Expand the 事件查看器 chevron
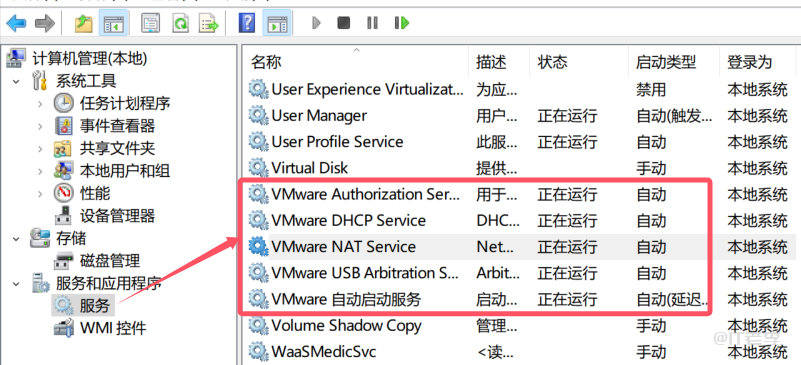The image size is (801, 365). pos(40,126)
